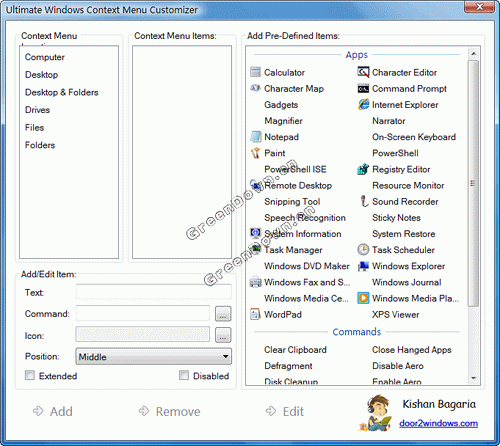Click the Context Menu Items list box

(x=182, y=152)
